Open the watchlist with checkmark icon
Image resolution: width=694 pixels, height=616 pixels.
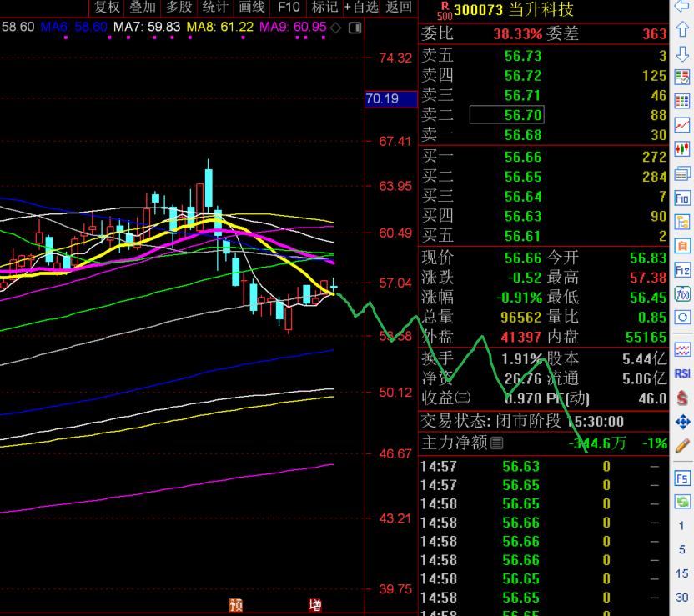pos(682,78)
